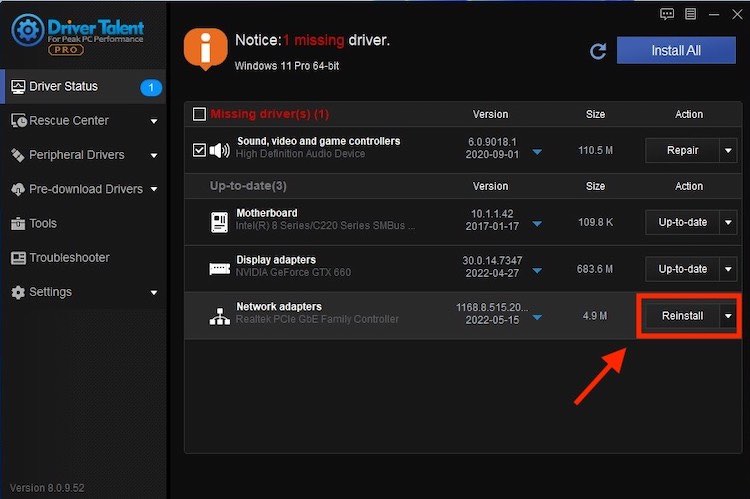The height and width of the screenshot is (499, 750).
Task: Open Peripheral Drivers section
Action: pyautogui.click(x=83, y=155)
